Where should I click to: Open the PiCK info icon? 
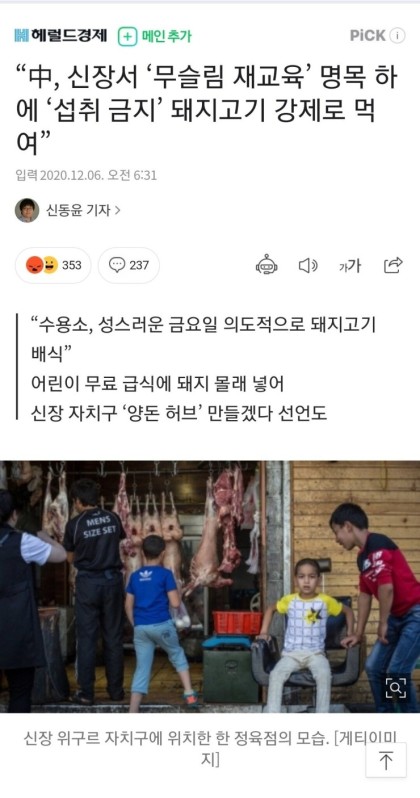398,36
